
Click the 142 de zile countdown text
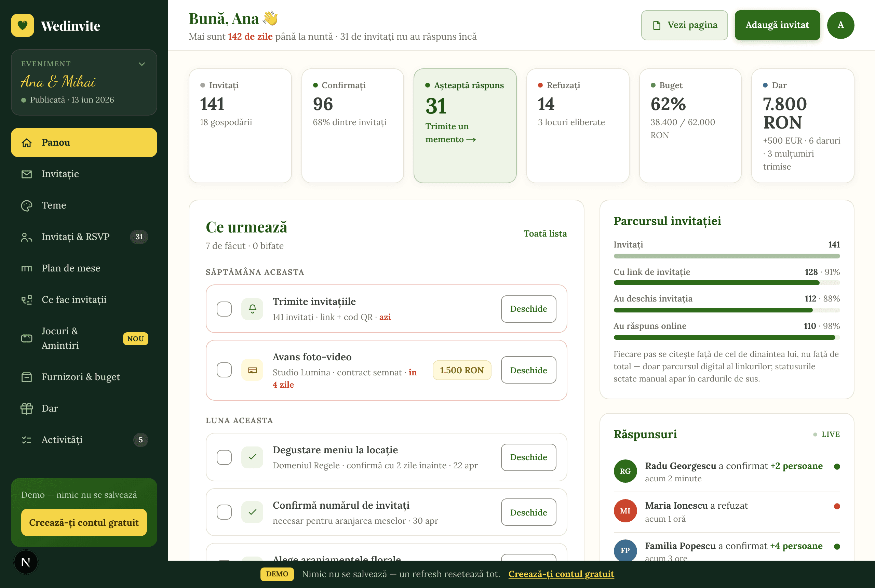250,37
